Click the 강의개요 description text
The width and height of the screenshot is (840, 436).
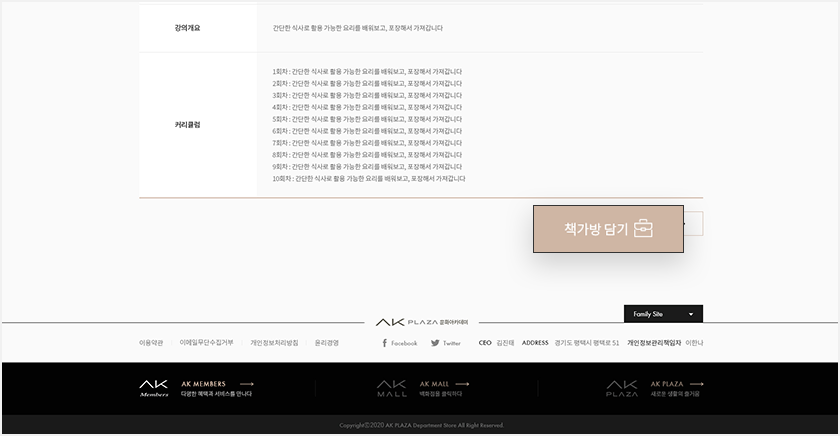click(x=357, y=28)
